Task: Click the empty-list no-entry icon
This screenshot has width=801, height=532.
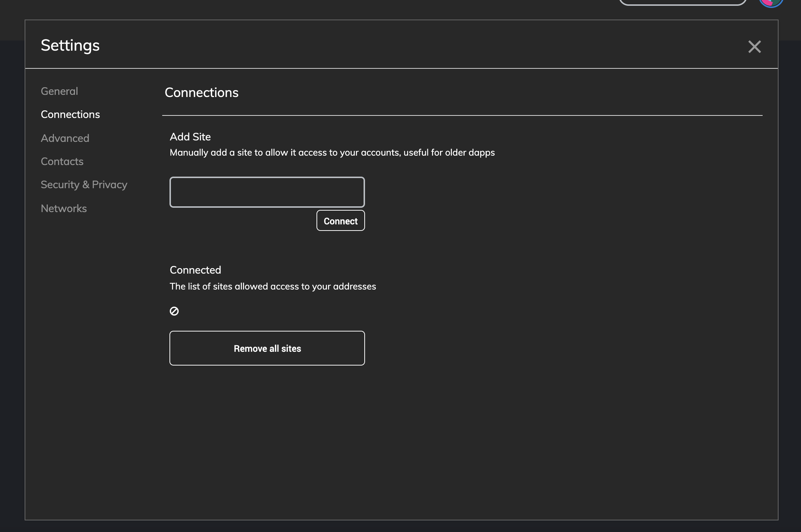Action: (174, 311)
